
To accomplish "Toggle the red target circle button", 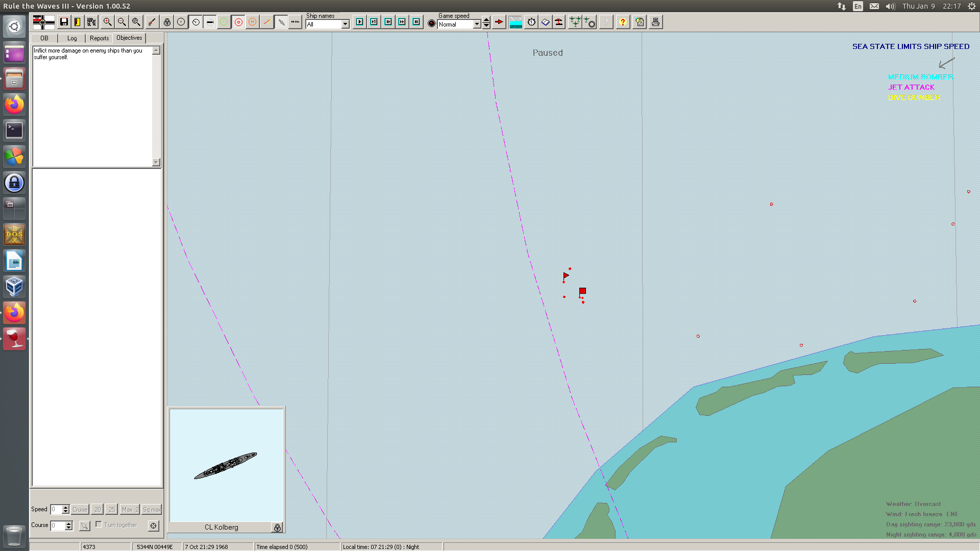I will [x=238, y=22].
